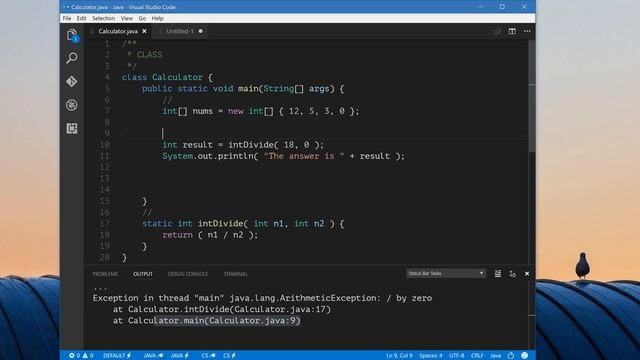Run the second CS task with lightning icon
Image resolution: width=640 pixels, height=360 pixels.
[x=229, y=356]
